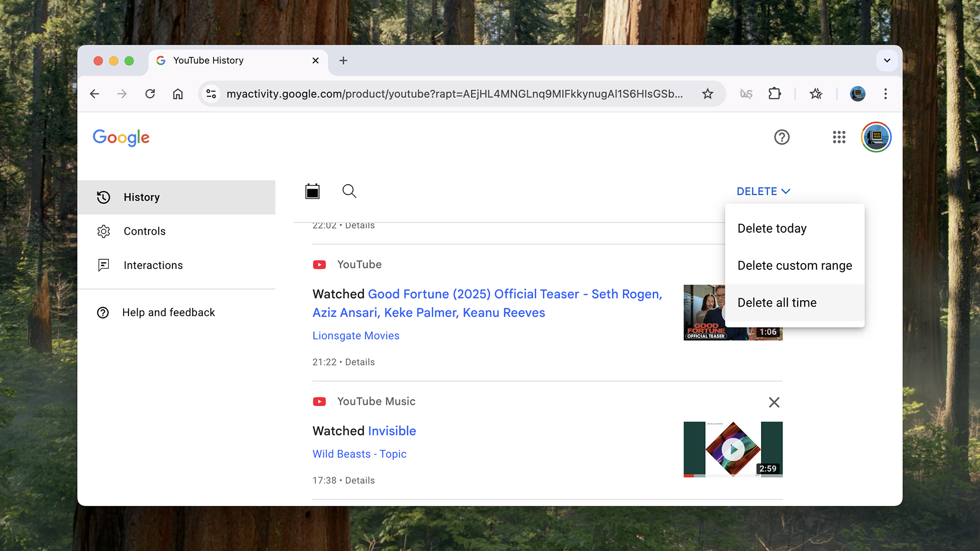Play the Invisible video thumbnail
Image resolution: width=980 pixels, height=551 pixels.
click(x=733, y=449)
